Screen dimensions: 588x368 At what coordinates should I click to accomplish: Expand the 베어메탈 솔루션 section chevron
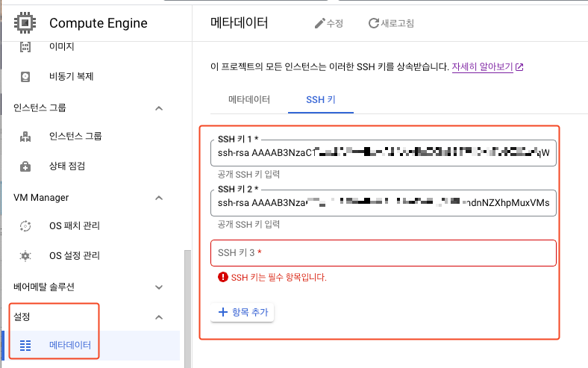tap(159, 287)
